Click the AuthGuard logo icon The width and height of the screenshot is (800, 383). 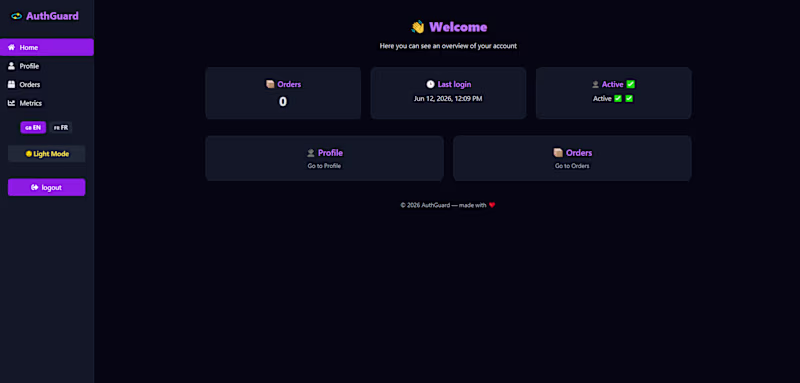click(x=16, y=16)
